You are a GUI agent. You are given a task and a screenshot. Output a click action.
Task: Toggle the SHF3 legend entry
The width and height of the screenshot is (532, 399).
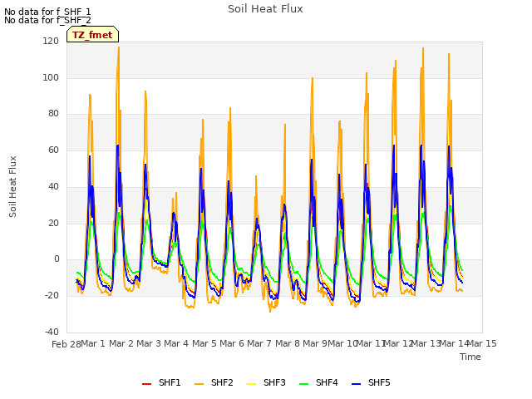tap(266, 382)
